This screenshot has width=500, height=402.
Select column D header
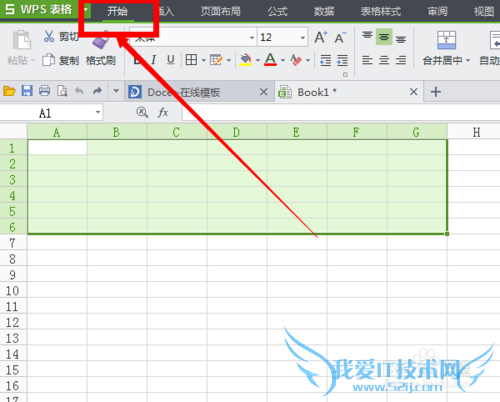(x=236, y=132)
